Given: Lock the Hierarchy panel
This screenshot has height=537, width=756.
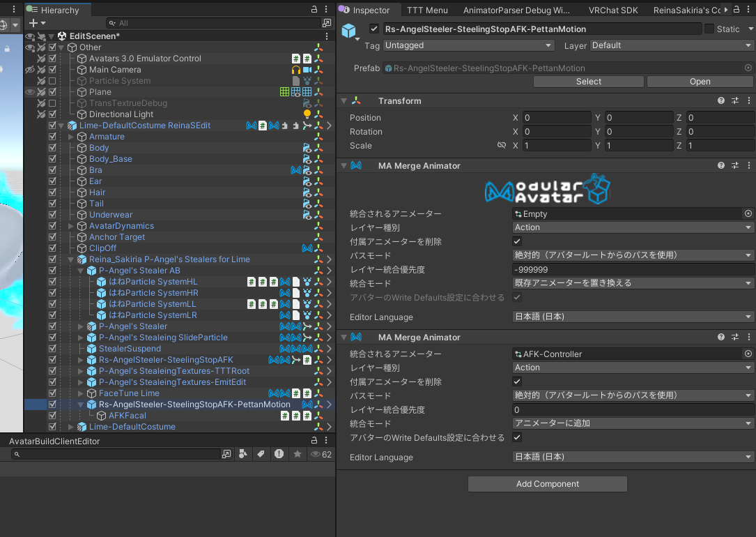Looking at the screenshot, I should tap(314, 9).
